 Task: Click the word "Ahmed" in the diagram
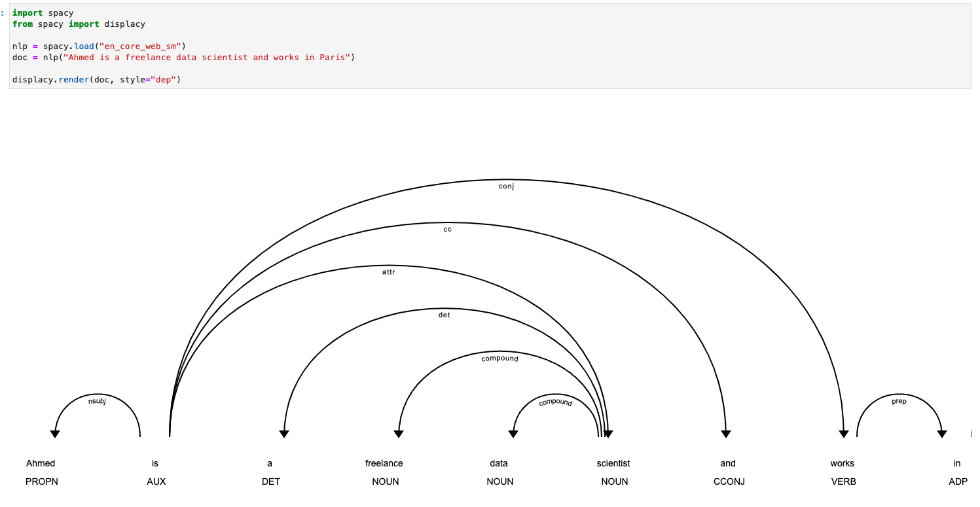point(41,463)
